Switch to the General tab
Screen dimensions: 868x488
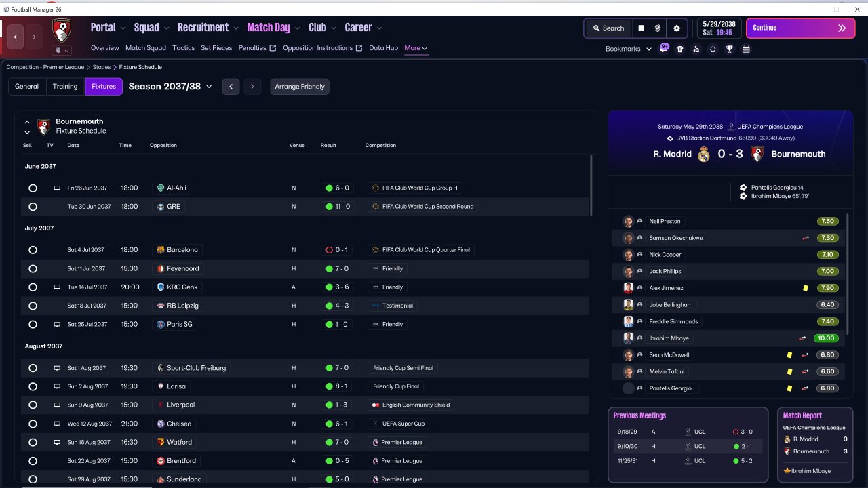(x=27, y=87)
